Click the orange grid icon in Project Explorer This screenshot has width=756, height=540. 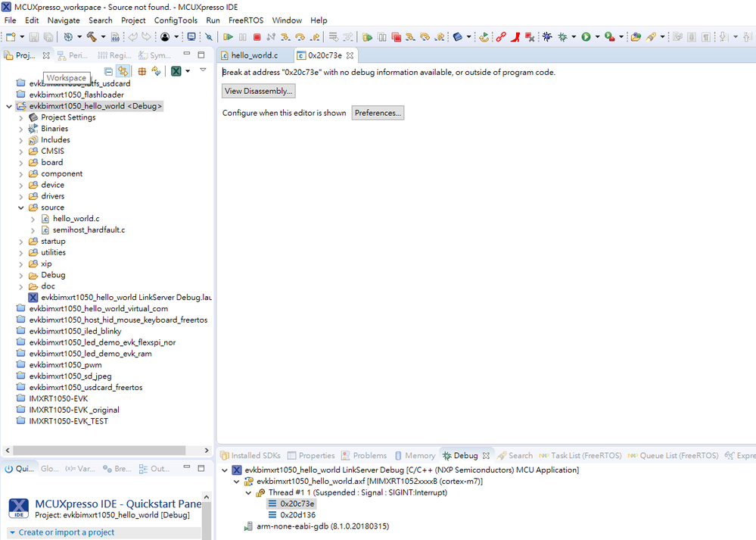point(142,71)
